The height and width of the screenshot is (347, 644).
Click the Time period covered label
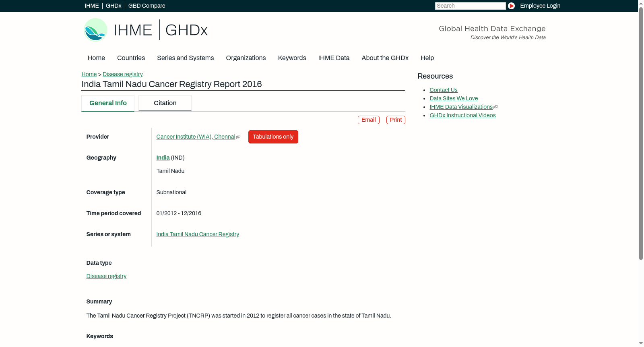point(114,214)
